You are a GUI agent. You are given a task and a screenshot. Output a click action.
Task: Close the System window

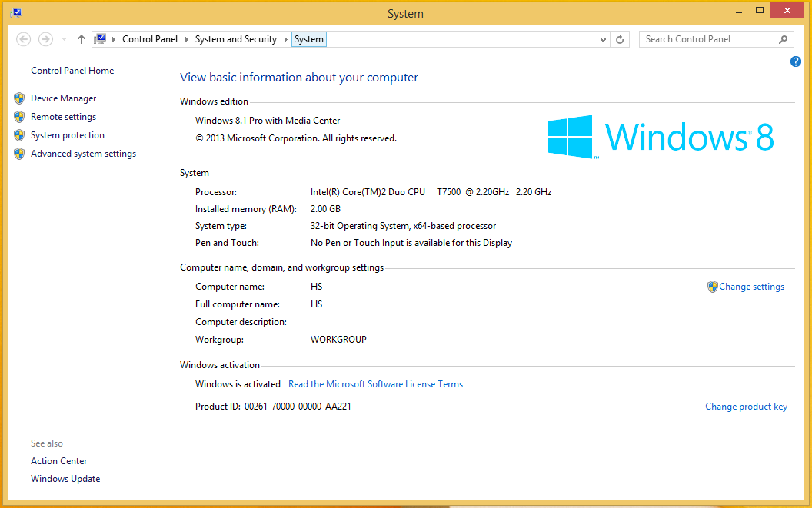pos(787,11)
